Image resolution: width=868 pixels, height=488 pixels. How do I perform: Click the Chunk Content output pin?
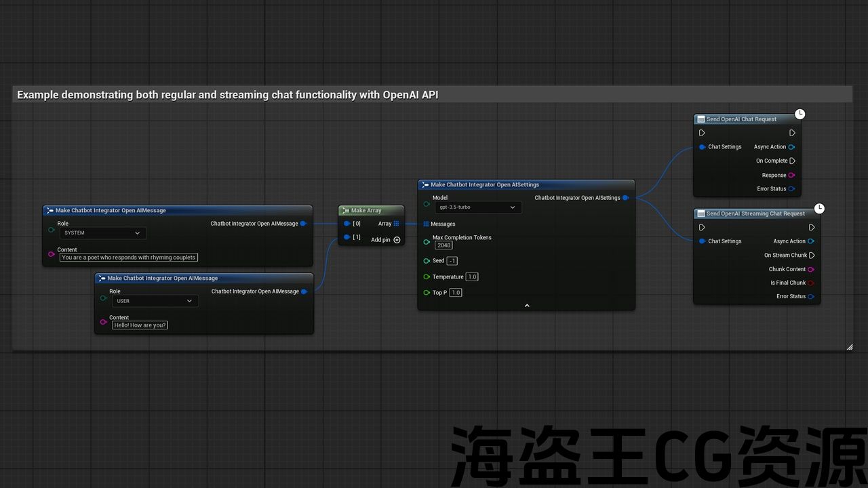(811, 270)
